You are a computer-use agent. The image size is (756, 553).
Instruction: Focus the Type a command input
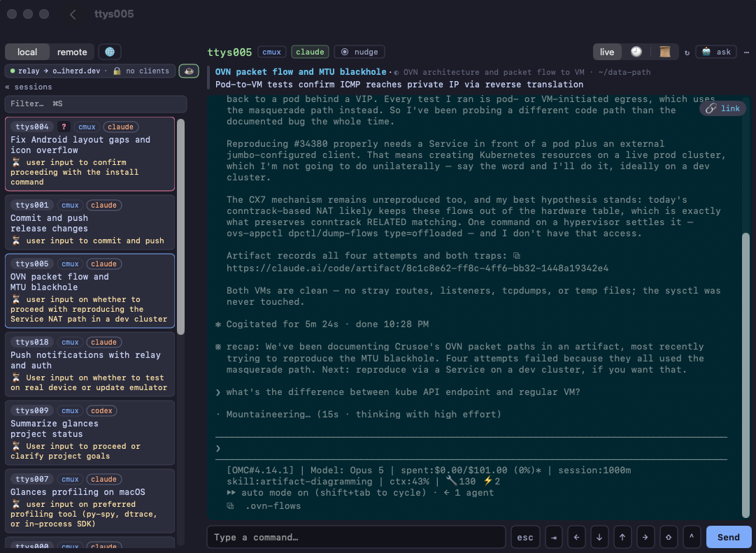pyautogui.click(x=356, y=538)
